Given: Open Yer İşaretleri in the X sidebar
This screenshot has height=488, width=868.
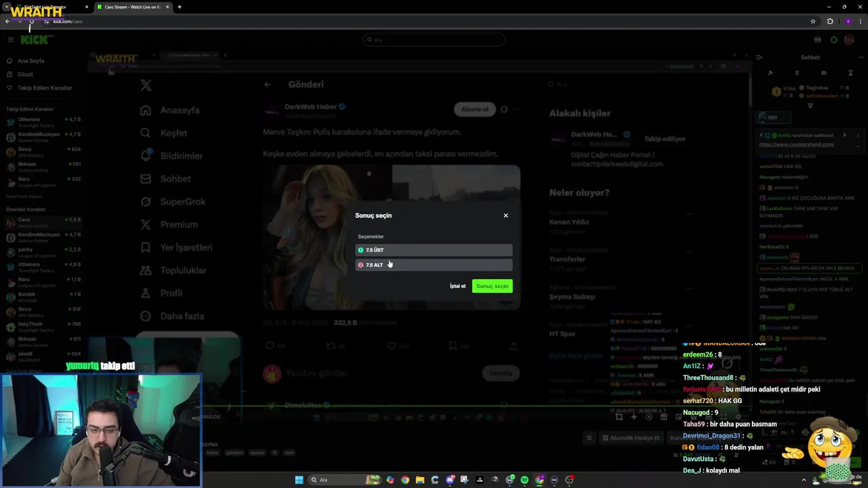Looking at the screenshot, I should [x=176, y=247].
